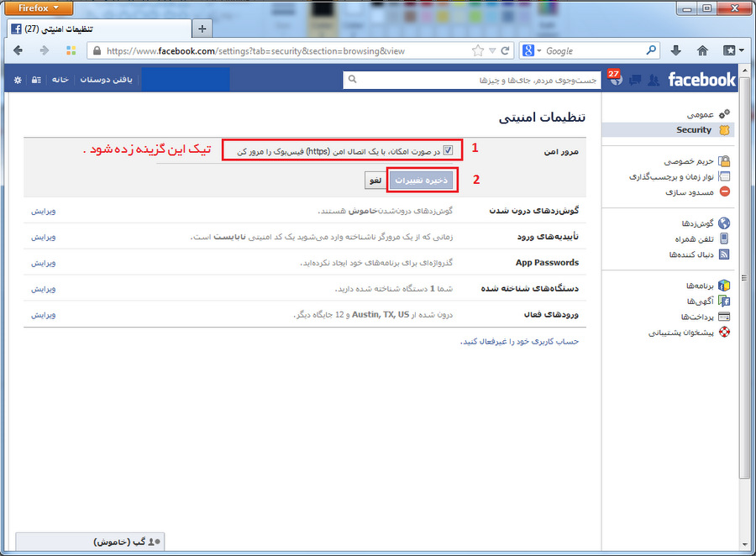Open a new tab with plus button
The height and width of the screenshot is (556, 756).
pyautogui.click(x=202, y=29)
